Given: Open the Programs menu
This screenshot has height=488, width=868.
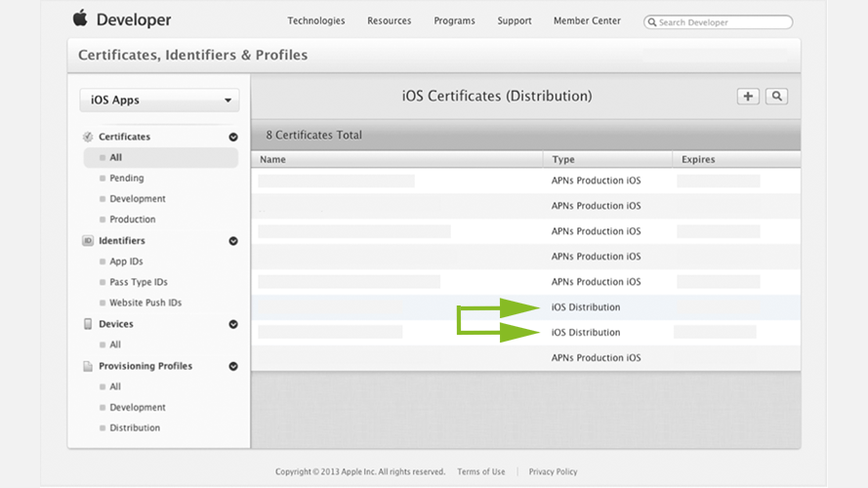Looking at the screenshot, I should (x=454, y=20).
